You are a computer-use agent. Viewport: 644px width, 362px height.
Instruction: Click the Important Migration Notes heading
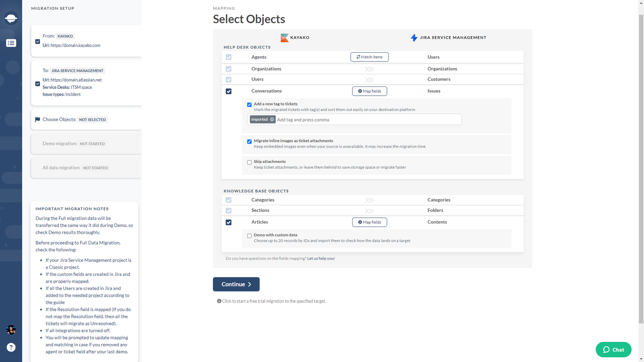tap(72, 209)
